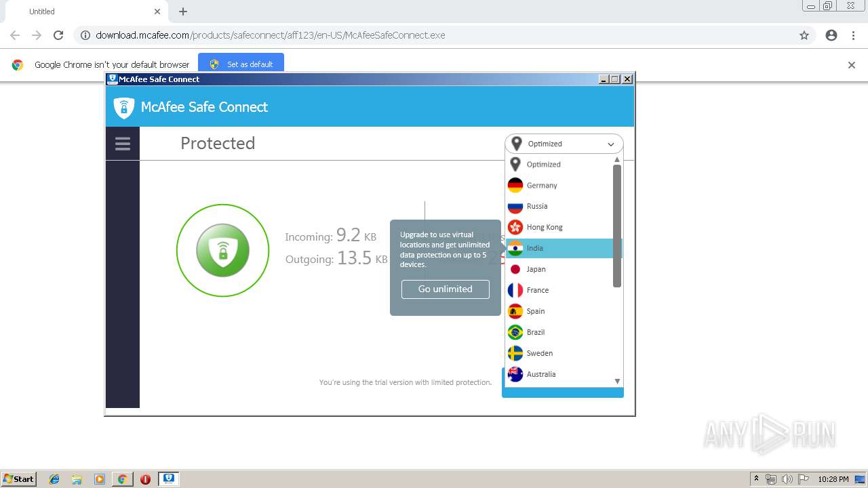This screenshot has height=488, width=868.
Task: Open Action Center flag tray icon
Action: (804, 479)
